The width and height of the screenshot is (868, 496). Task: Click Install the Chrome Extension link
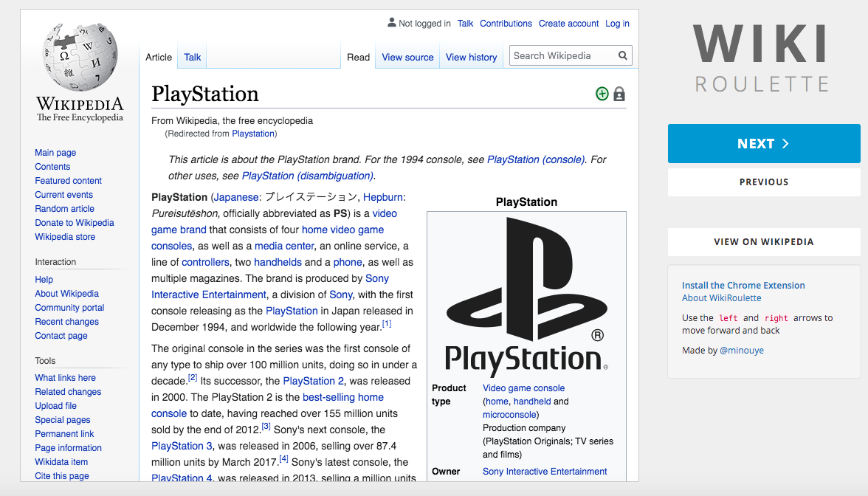tap(743, 286)
